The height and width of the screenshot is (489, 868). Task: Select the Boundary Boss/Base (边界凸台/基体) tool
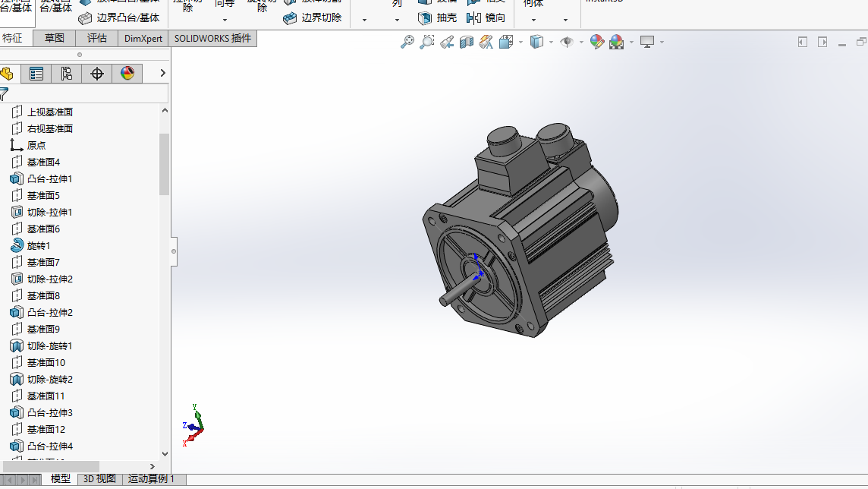pyautogui.click(x=119, y=17)
